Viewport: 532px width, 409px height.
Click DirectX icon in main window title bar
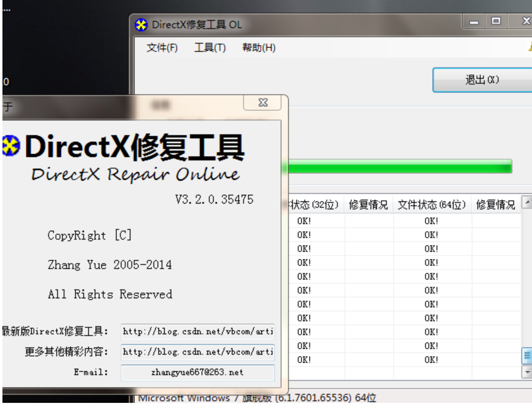click(141, 25)
